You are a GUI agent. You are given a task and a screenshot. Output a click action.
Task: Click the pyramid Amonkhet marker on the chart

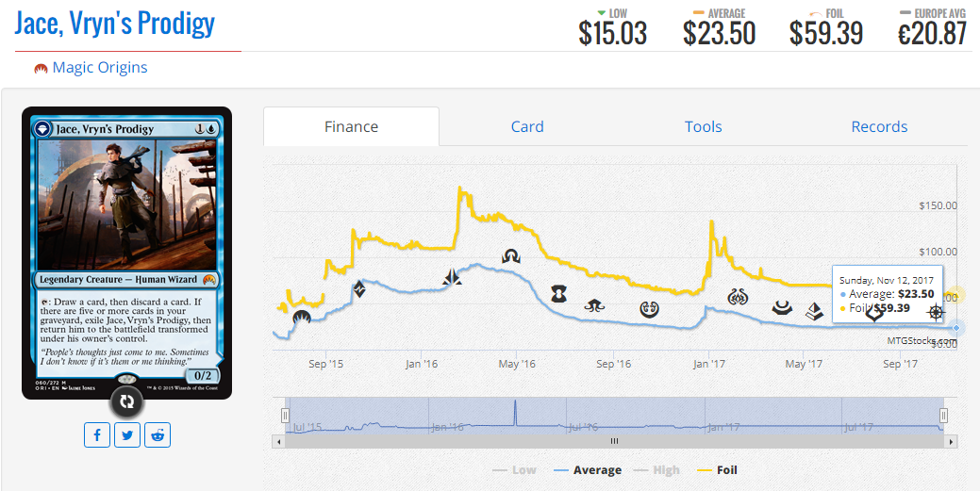coord(813,310)
